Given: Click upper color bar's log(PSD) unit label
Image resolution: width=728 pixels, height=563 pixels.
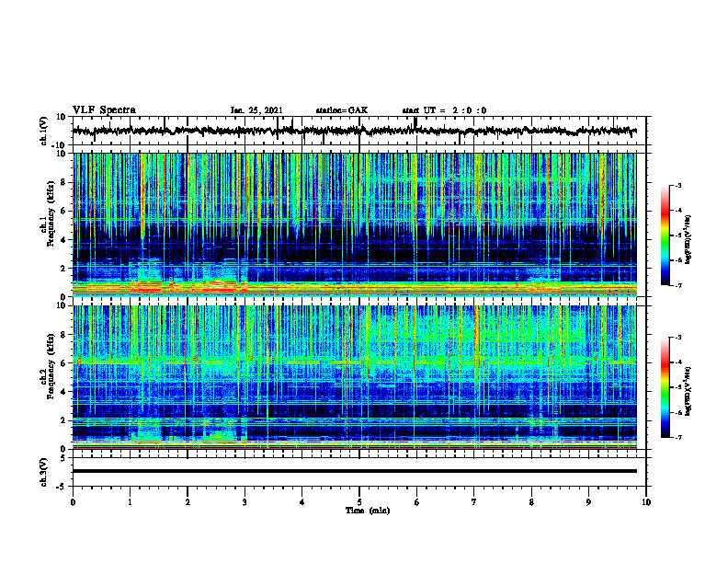Looking at the screenshot, I should (688, 239).
